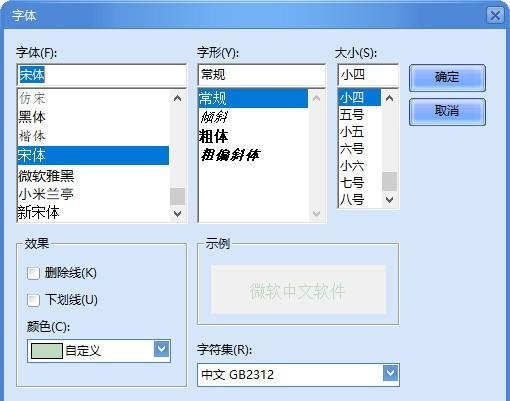Screen dimensions: 510x401
Task: Select 八号 in the size list
Action: (360, 199)
